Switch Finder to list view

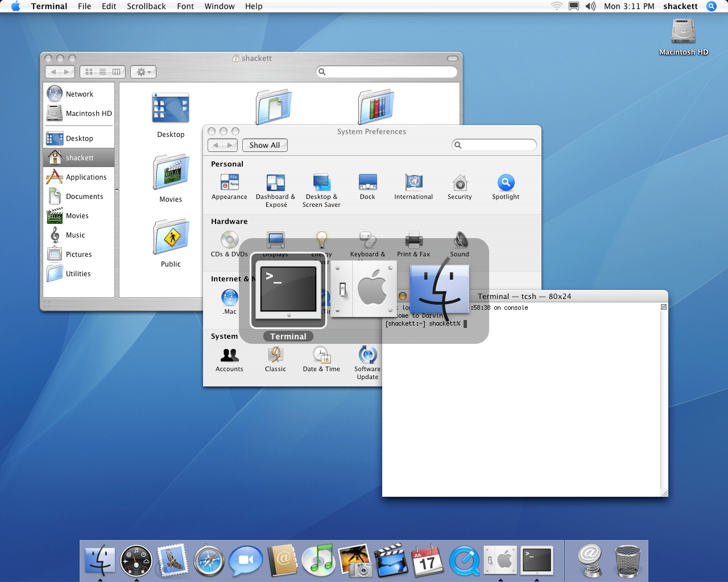103,72
